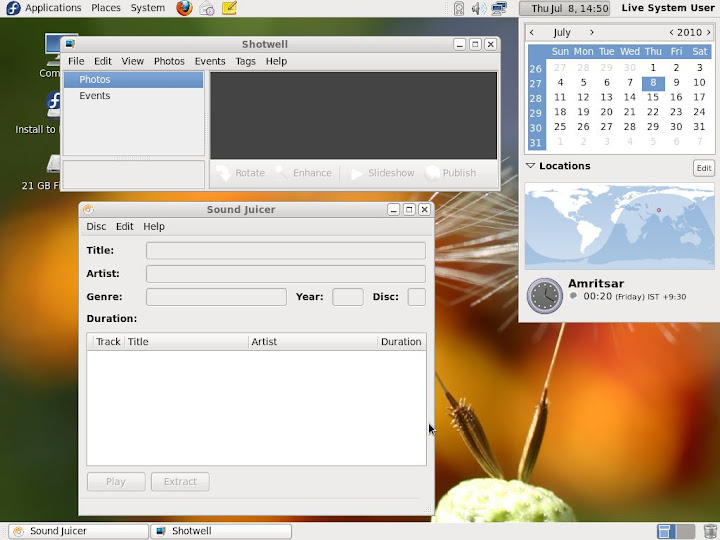Sort by Artist column header

click(x=313, y=342)
